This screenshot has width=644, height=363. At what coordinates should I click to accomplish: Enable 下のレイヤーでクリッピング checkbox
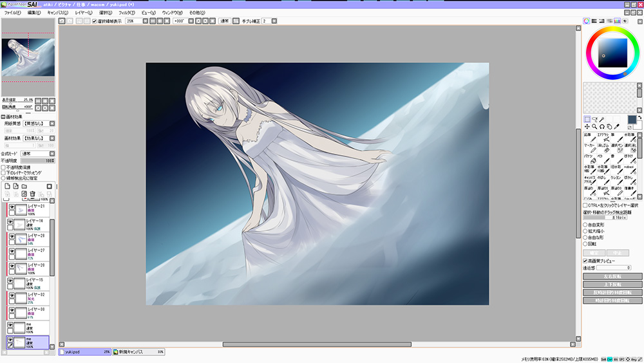pos(3,173)
